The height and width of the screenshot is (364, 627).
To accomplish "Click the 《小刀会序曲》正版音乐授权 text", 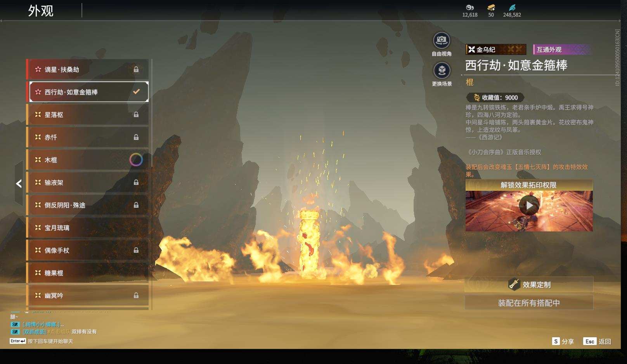I will 504,152.
